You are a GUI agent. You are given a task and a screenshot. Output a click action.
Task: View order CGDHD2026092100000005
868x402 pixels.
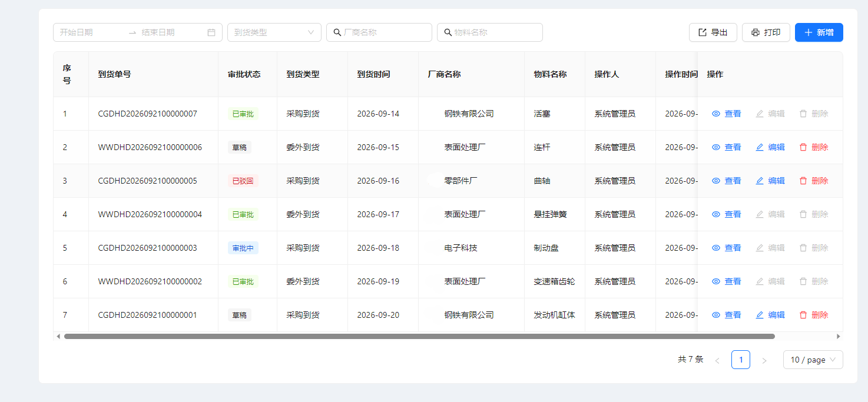pyautogui.click(x=727, y=181)
